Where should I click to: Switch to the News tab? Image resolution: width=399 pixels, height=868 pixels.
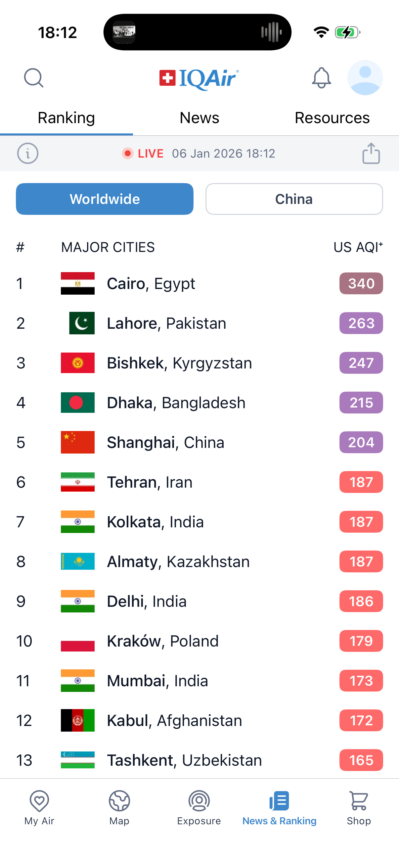coord(199,118)
